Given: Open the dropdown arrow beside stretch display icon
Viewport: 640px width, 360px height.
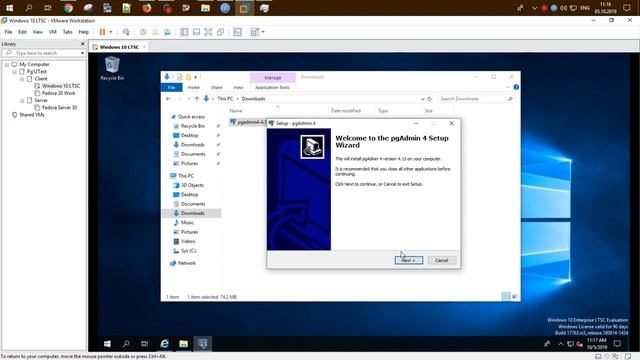Looking at the screenshot, I should click(x=263, y=32).
